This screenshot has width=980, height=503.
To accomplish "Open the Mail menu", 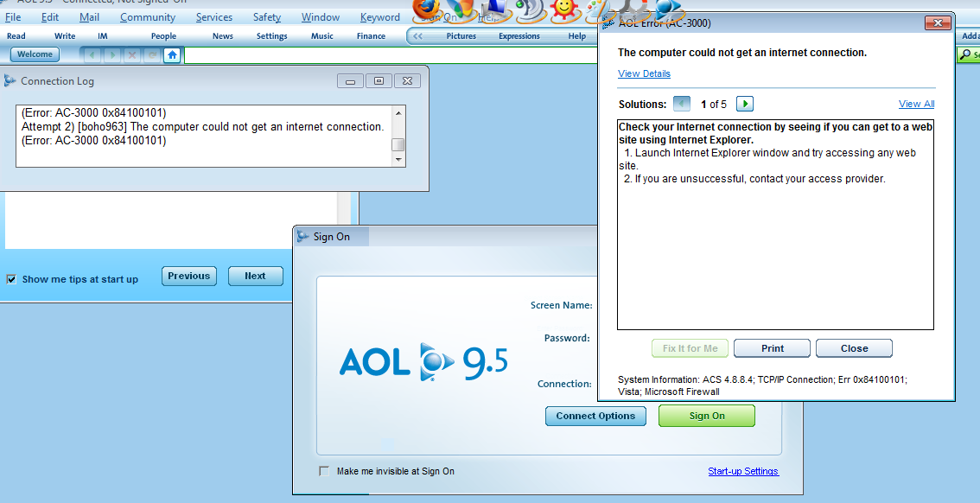I will click(x=89, y=17).
